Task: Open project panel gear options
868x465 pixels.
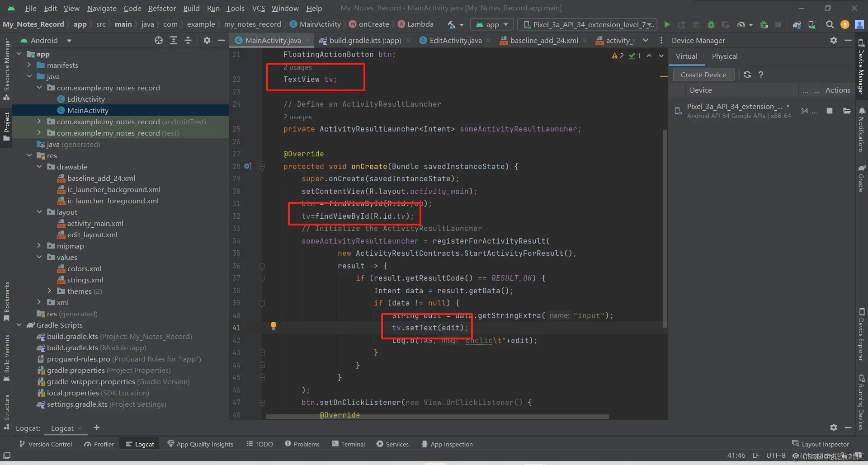Action: pyautogui.click(x=207, y=40)
